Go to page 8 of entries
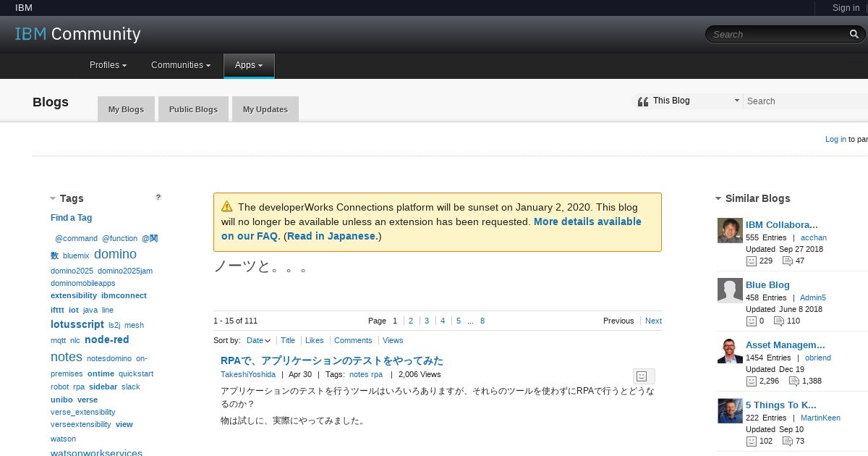This screenshot has height=456, width=868. (x=482, y=321)
